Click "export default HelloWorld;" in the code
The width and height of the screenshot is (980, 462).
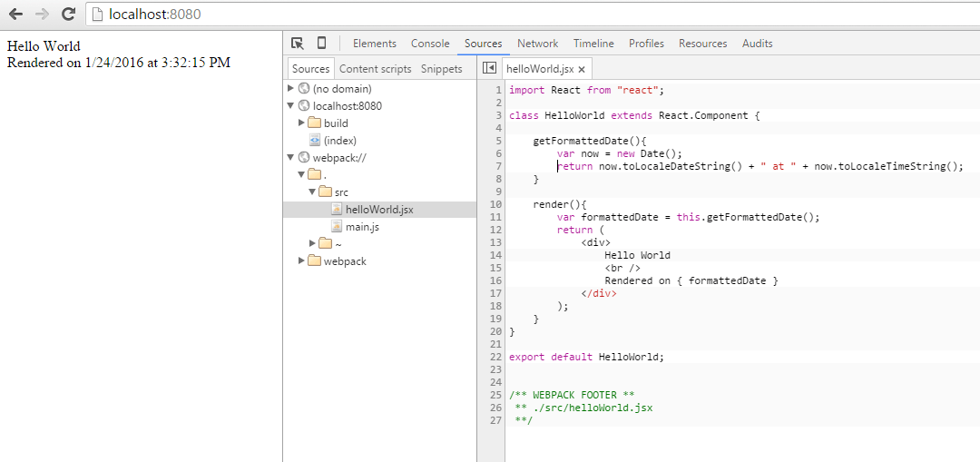(587, 357)
